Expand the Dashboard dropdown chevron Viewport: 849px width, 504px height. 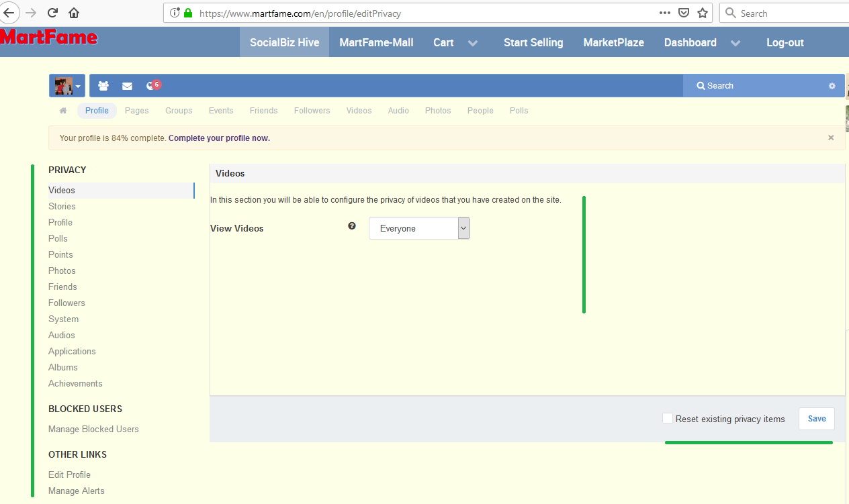[735, 43]
